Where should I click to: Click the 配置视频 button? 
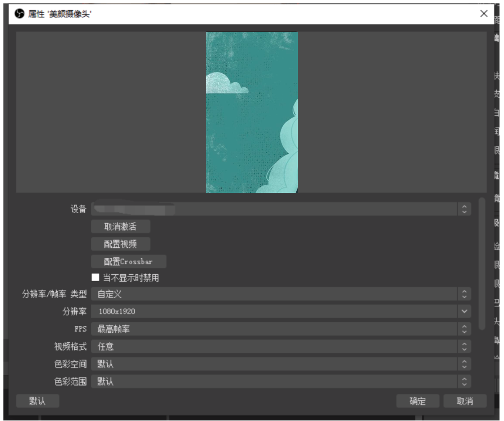[x=121, y=244]
